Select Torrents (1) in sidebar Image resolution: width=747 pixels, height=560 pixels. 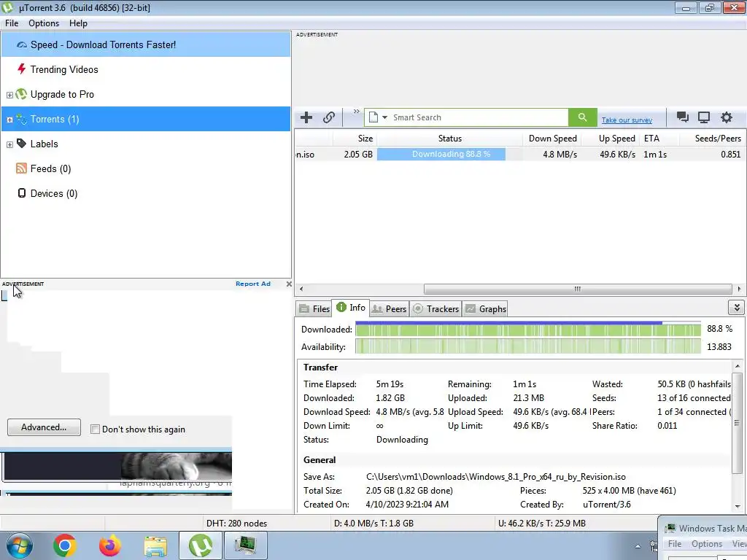146,119
